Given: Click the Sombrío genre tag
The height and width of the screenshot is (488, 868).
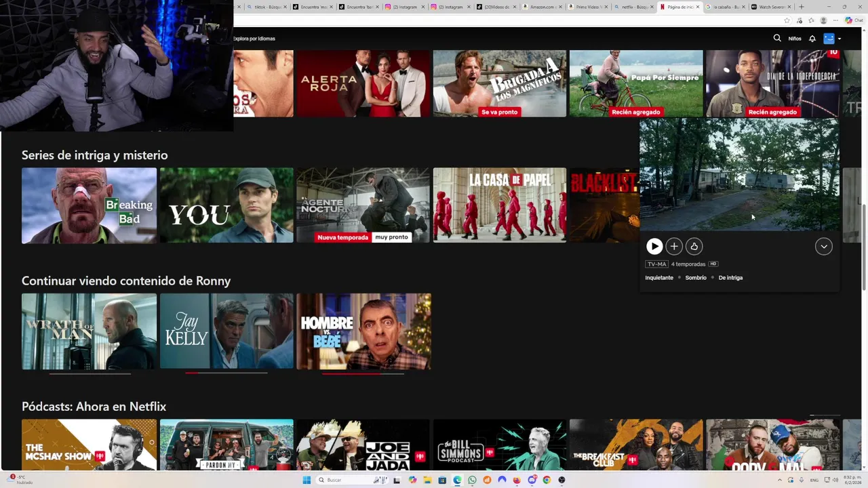Looking at the screenshot, I should click(x=696, y=278).
